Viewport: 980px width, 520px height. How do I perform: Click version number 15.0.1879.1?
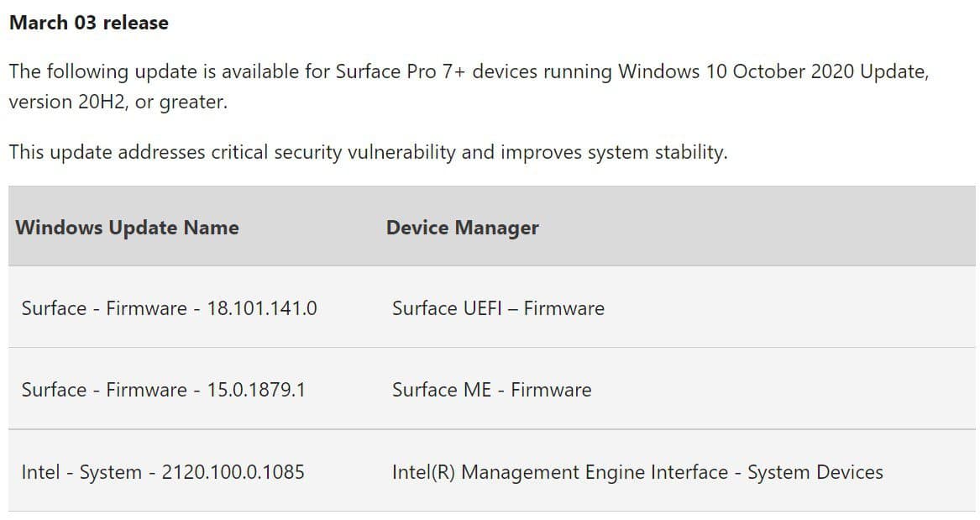[x=256, y=390]
